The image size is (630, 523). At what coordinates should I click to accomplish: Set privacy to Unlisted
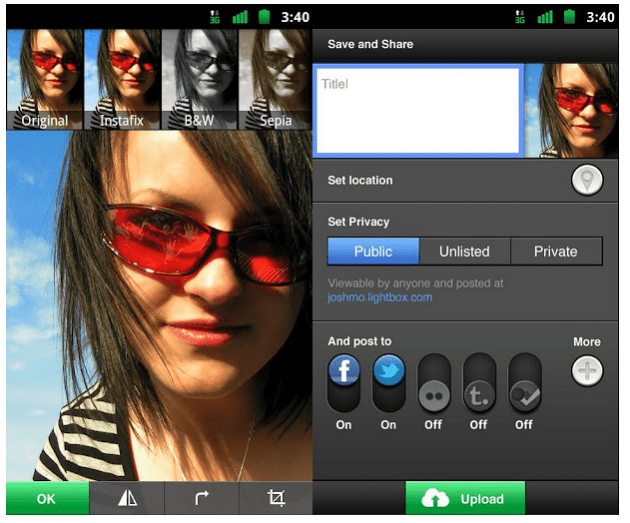click(x=464, y=251)
